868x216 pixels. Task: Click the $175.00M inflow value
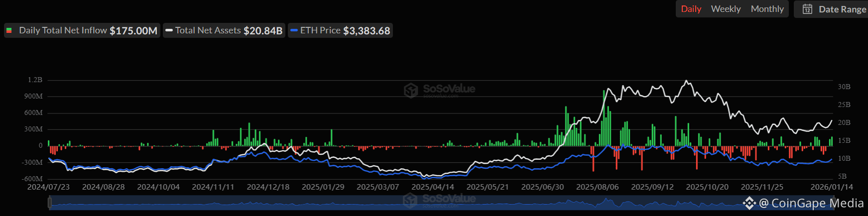[x=133, y=31]
